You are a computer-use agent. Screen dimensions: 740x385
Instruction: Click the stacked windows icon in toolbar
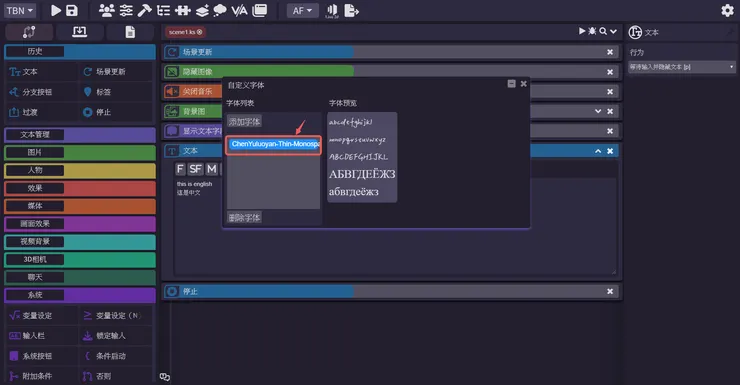coord(260,10)
